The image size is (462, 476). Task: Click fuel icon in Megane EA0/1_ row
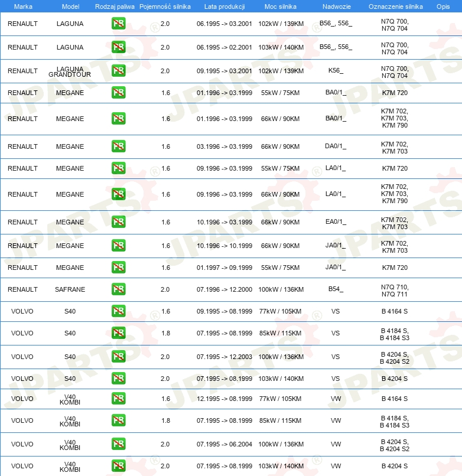pos(118,222)
